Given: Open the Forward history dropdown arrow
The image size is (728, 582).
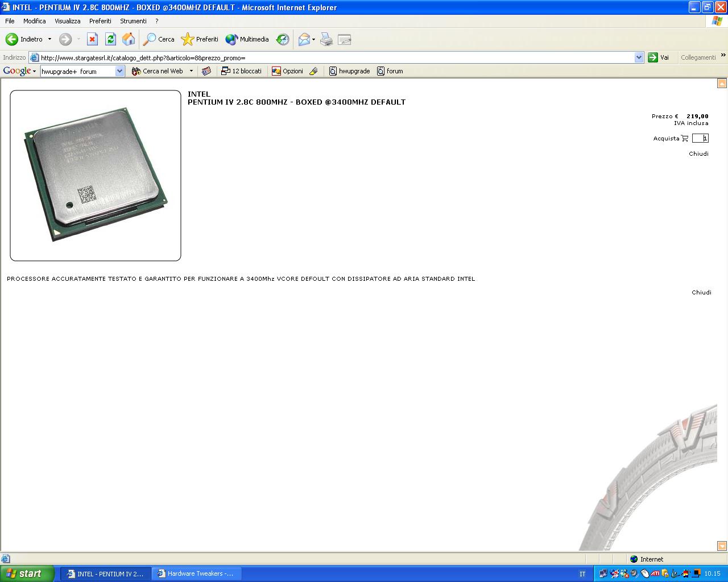Looking at the screenshot, I should (x=78, y=39).
